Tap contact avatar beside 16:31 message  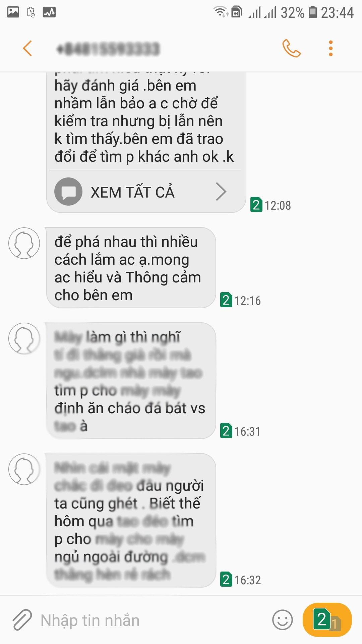tap(24, 338)
